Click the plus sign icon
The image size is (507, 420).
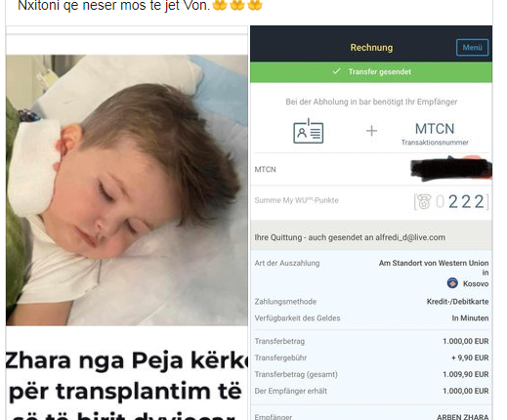pyautogui.click(x=371, y=131)
